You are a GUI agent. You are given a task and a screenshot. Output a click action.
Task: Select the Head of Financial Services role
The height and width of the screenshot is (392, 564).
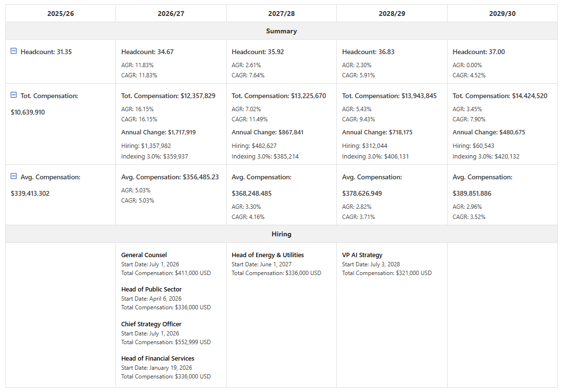point(158,358)
